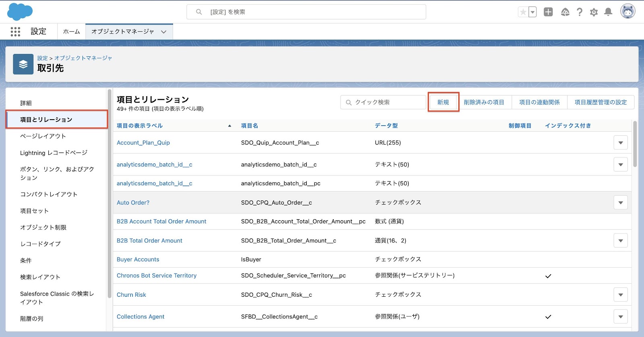Open analyticsdemo_batch_id__c link with field name ending __c
The width and height of the screenshot is (644, 337).
point(155,165)
